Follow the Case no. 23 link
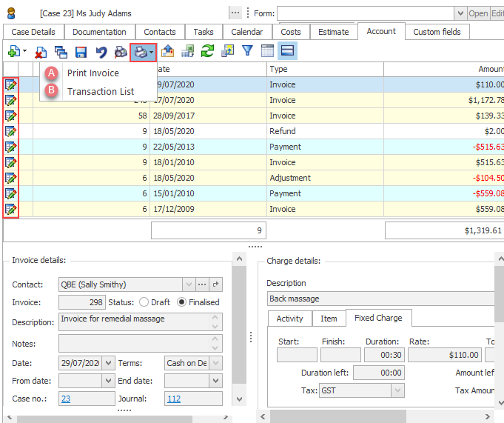Viewport: 504px width, 423px height. pos(66,399)
